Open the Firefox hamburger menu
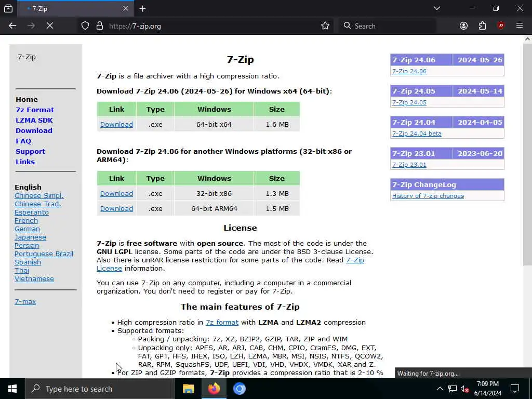 pyautogui.click(x=519, y=26)
